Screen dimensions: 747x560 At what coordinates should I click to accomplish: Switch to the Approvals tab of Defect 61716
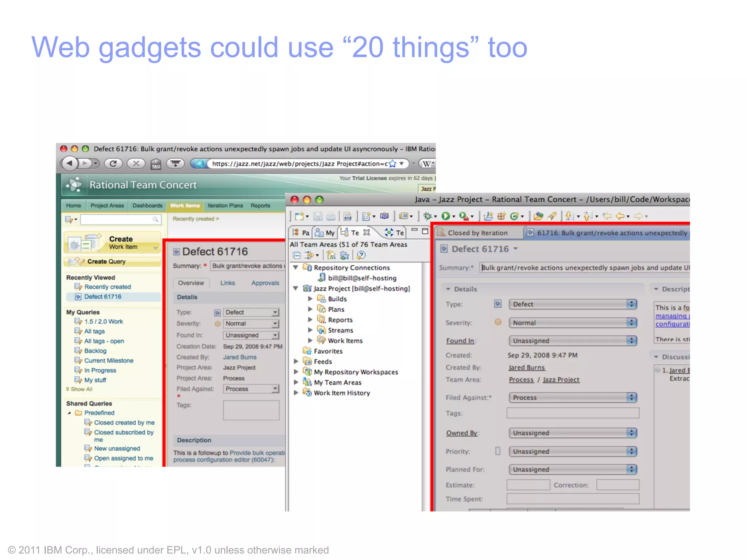pyautogui.click(x=265, y=283)
